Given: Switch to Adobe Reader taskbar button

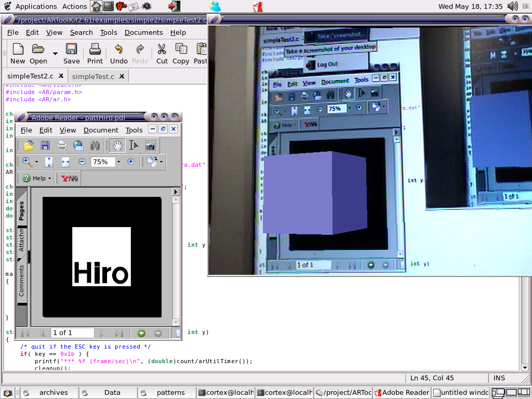Looking at the screenshot, I should [x=402, y=393].
